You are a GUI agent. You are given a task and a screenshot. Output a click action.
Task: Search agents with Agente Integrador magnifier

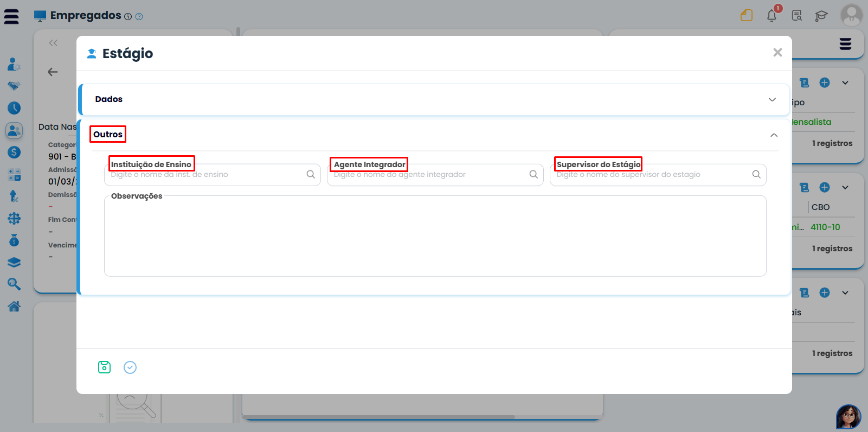click(533, 174)
